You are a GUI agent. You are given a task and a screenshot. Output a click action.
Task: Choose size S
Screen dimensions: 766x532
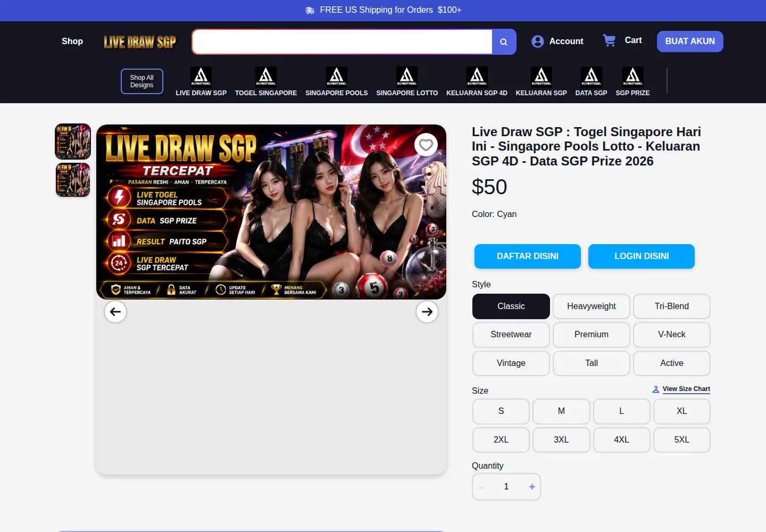tap(501, 411)
